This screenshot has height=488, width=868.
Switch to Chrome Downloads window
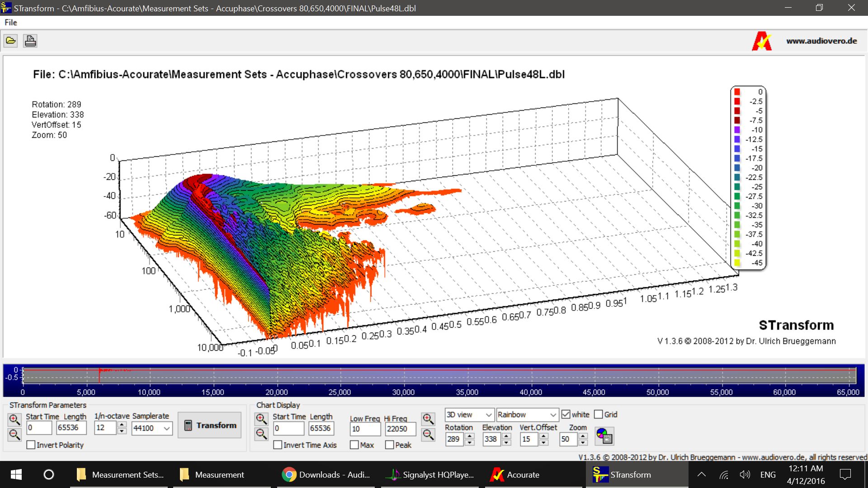click(325, 474)
